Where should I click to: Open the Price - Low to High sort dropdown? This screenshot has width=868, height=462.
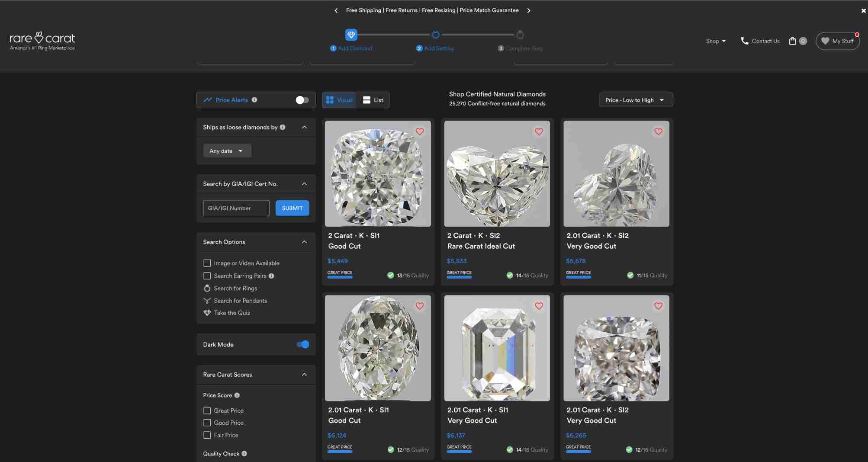pyautogui.click(x=636, y=100)
